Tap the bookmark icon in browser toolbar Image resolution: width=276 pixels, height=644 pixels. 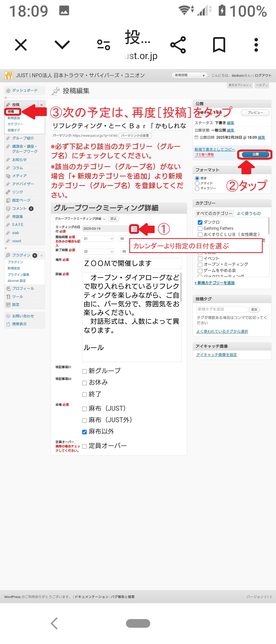point(219,45)
